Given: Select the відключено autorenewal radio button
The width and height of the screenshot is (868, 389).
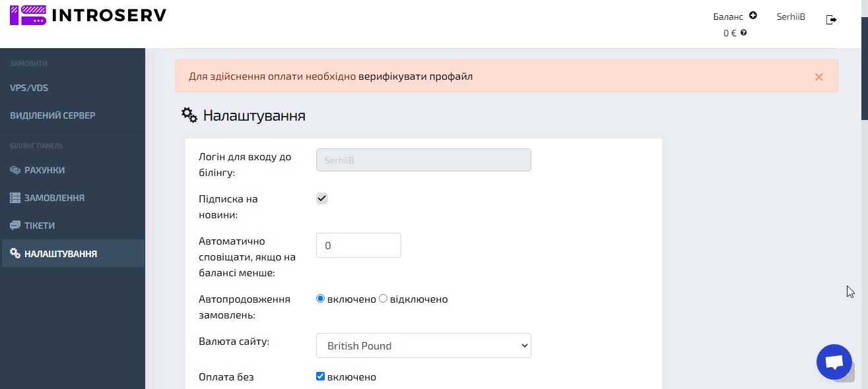Looking at the screenshot, I should point(383,299).
